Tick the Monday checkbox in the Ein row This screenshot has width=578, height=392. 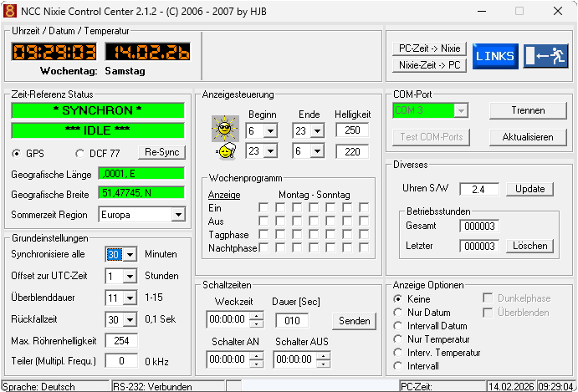pos(263,207)
